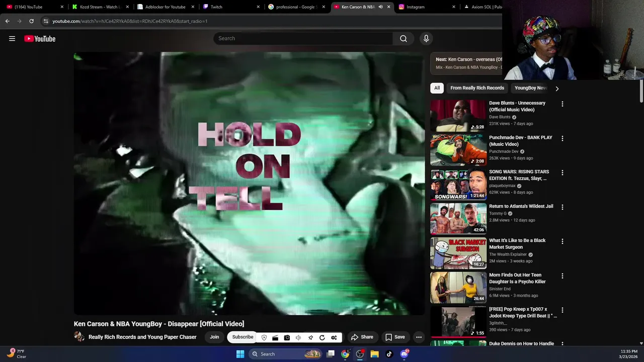Expand the Next: Ken Carson - overseas mix panel
Viewport: 644px width, 362px height.
tap(466, 63)
